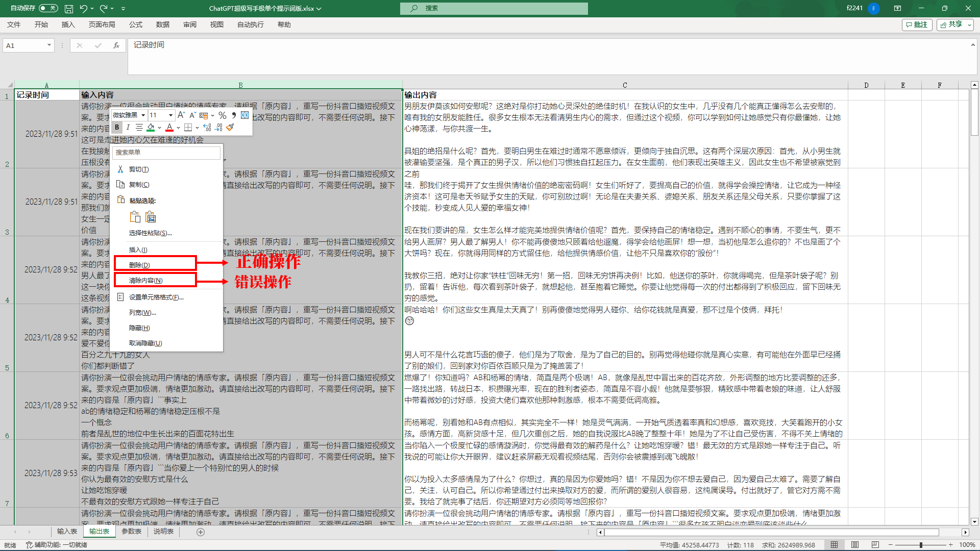Expand the fill color dropdown arrow
The height and width of the screenshot is (551, 980).
click(x=159, y=128)
